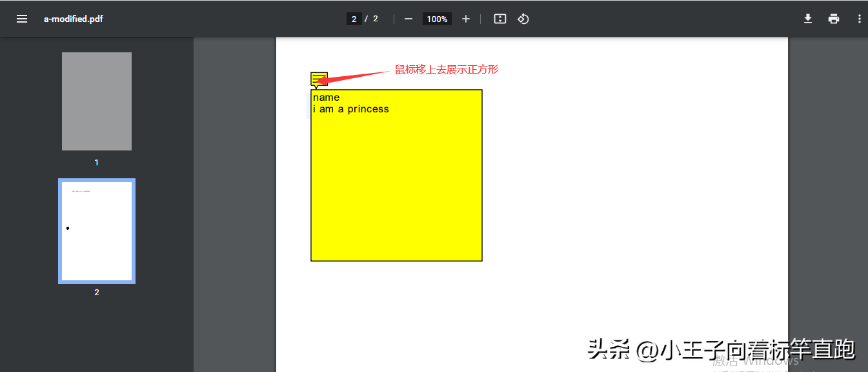Click the fit to page icon
This screenshot has height=372, width=868.
pos(500,19)
